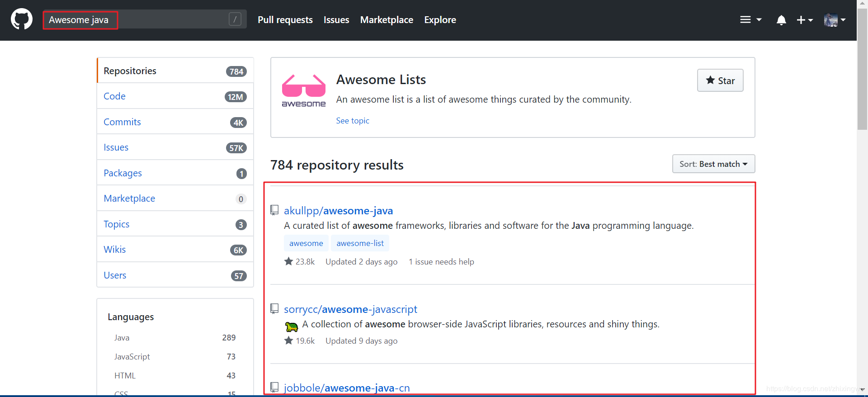Select the Commits results tab

(122, 122)
